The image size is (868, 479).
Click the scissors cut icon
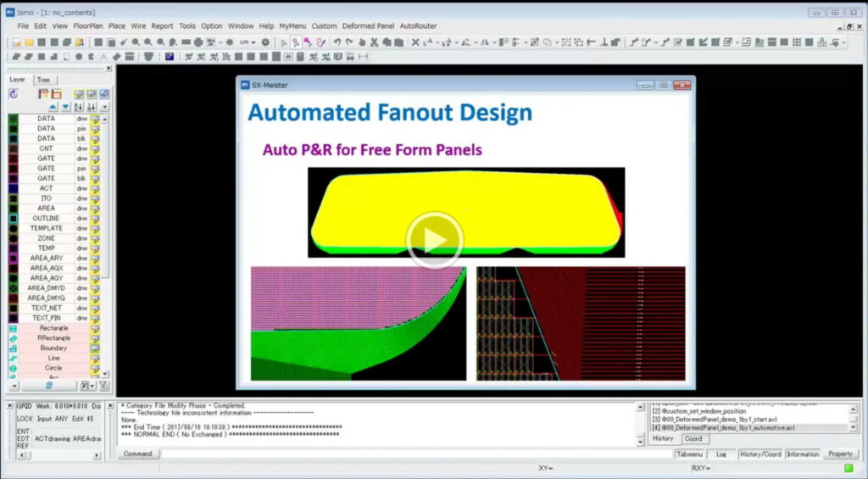click(374, 42)
